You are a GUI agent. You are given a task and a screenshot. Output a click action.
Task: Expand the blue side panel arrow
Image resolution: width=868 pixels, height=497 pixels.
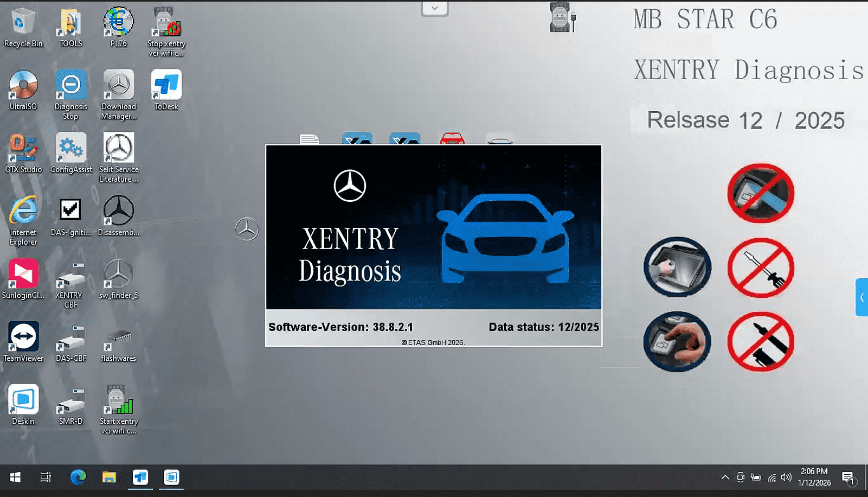tap(861, 297)
